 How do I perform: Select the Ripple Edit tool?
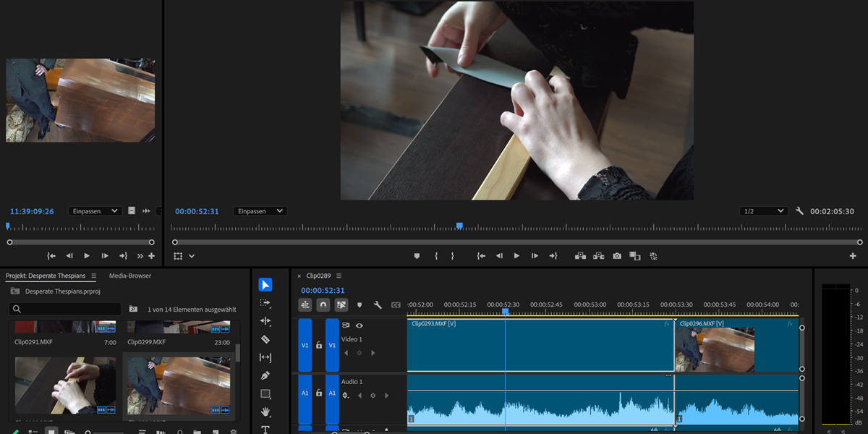pyautogui.click(x=265, y=321)
